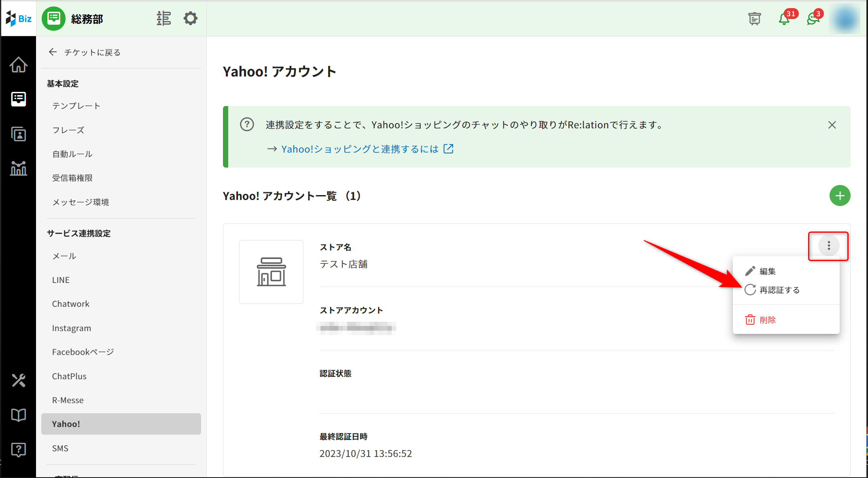Open the analytics chart sidebar icon
This screenshot has height=478, width=868.
[18, 168]
